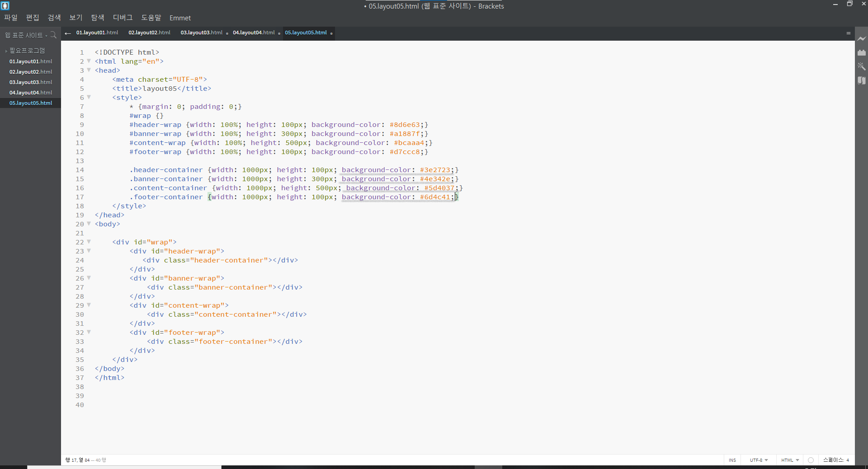The height and width of the screenshot is (469, 868).
Task: Open the 검색 menu
Action: click(54, 18)
